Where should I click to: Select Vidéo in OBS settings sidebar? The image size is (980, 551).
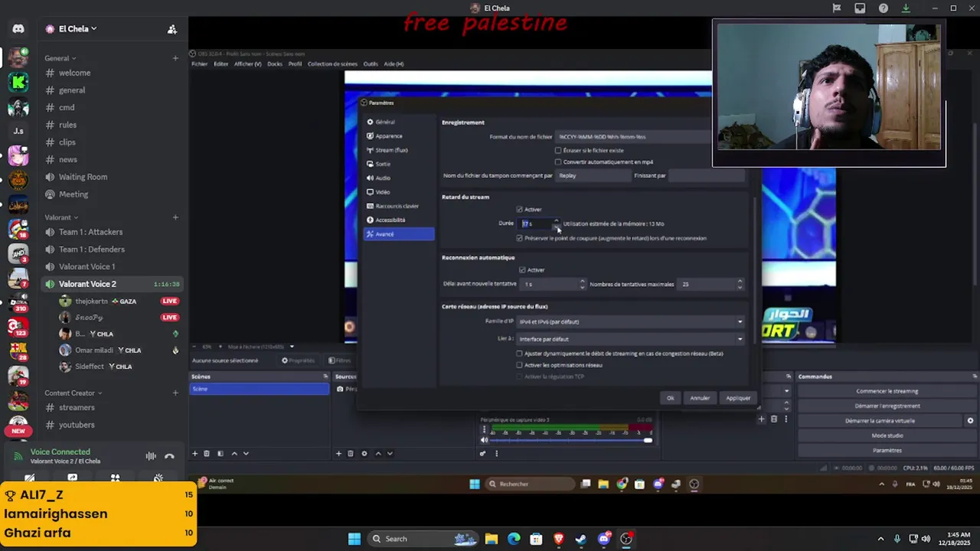tap(398, 192)
